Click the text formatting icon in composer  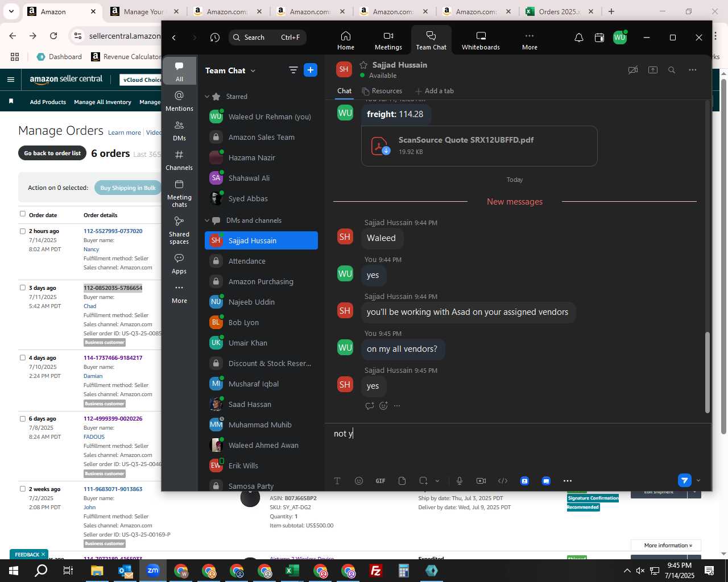[337, 481]
